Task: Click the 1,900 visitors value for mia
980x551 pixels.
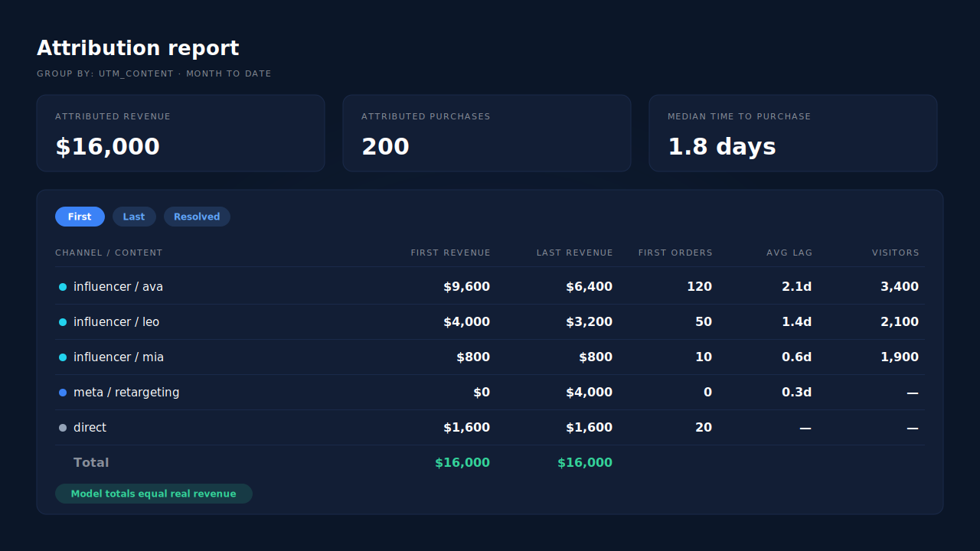Action: click(x=900, y=357)
